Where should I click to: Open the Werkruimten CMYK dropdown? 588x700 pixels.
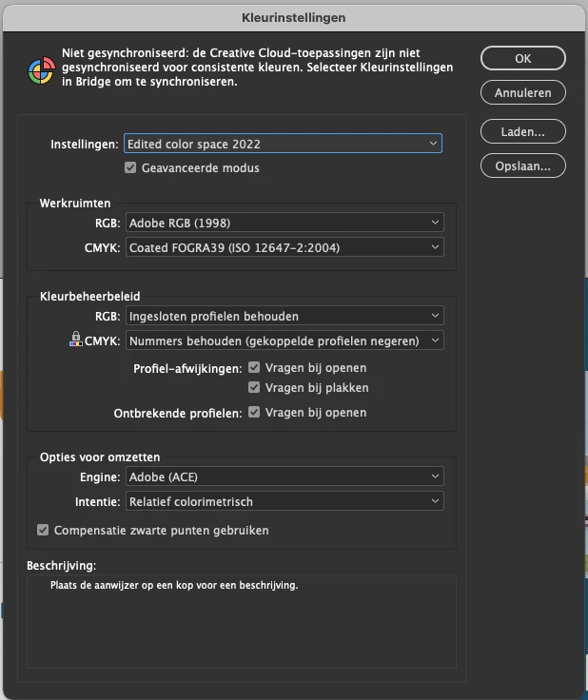coord(284,247)
